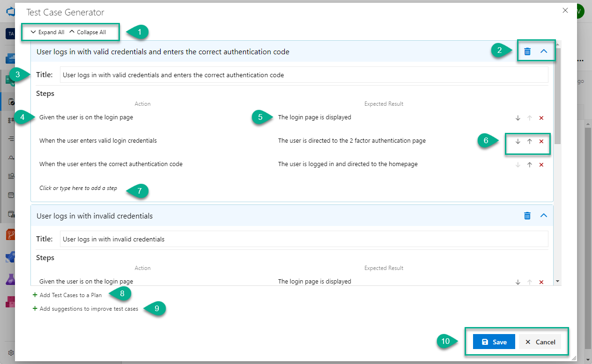Move the first step down with arrow icon

pos(518,118)
